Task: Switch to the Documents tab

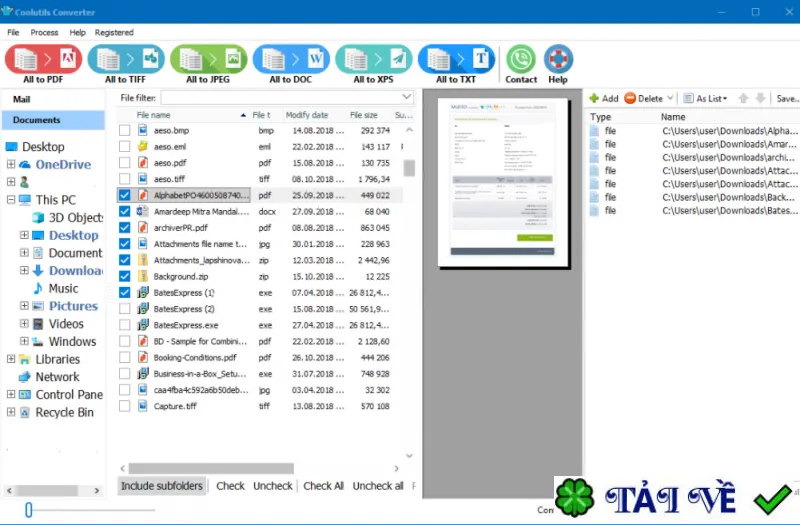Action: coord(53,120)
